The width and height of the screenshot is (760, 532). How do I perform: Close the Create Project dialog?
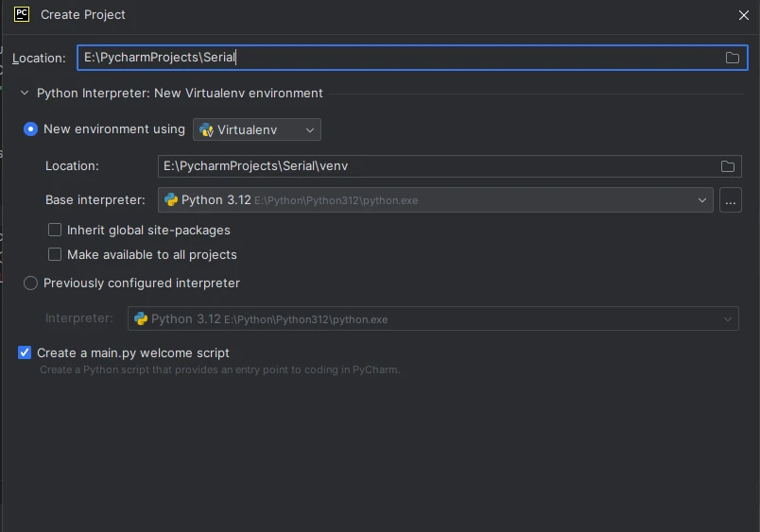[x=744, y=15]
